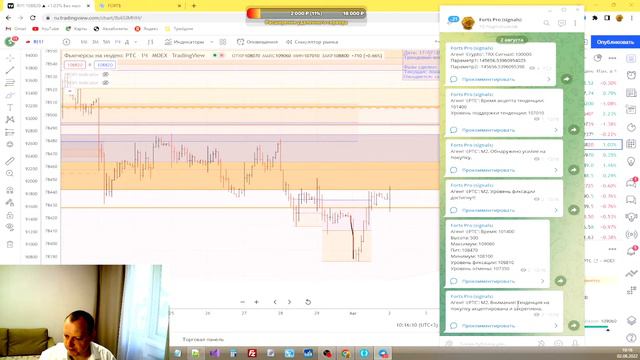640x360 pixels.
Task: Select the crosshair cursor tool in left toolbar
Action: 10,58
